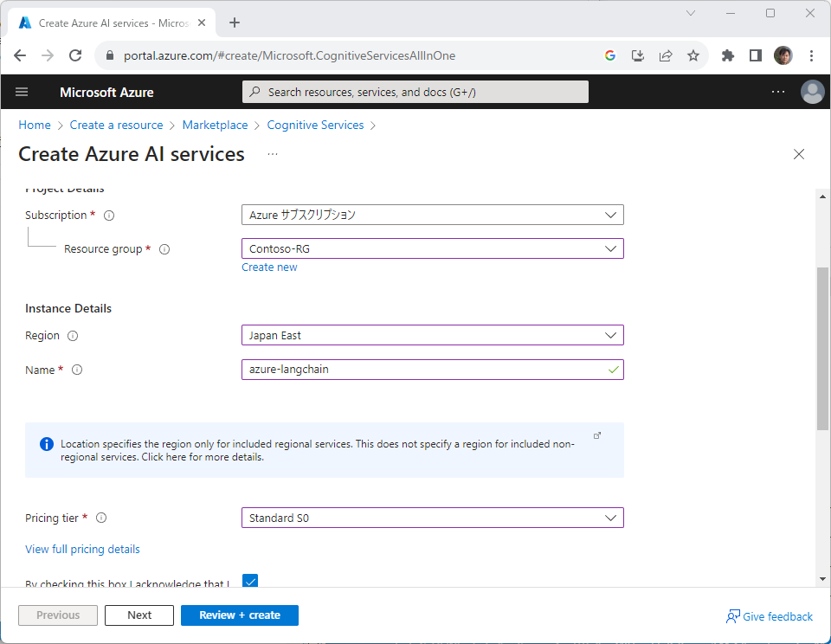Open the external link icon in the info banner
This screenshot has height=644, width=831.
point(597,435)
